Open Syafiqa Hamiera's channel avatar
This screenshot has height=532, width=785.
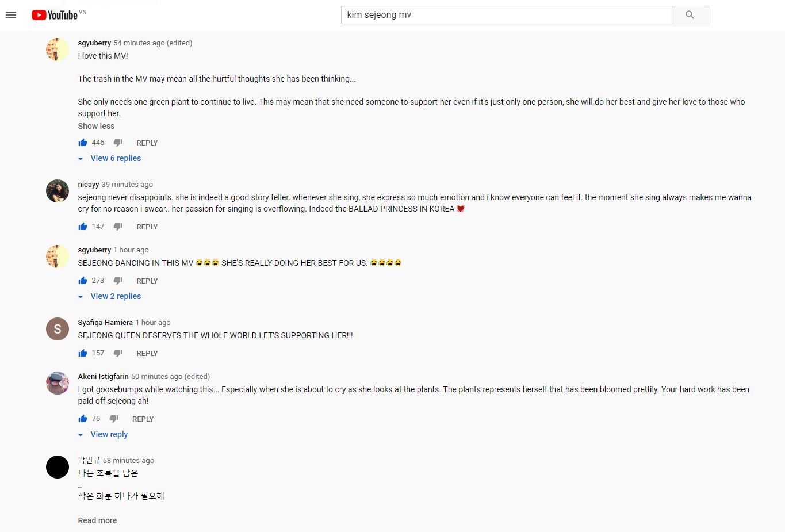click(58, 329)
